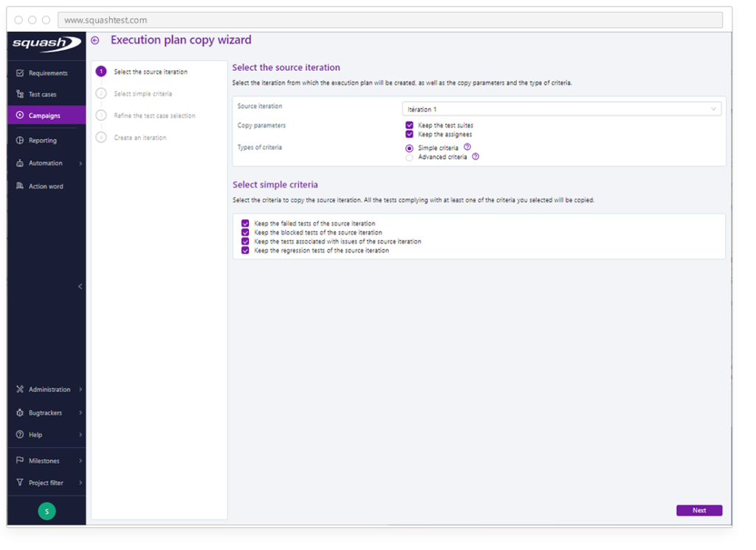Viewport: 756px width, 550px height.
Task: Click the Source iteration label
Action: pyautogui.click(x=260, y=106)
